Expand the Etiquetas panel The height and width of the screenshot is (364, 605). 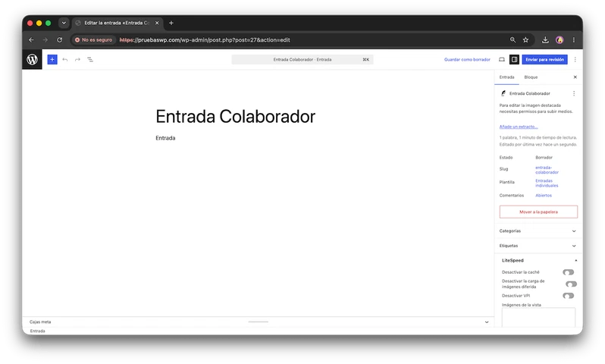pos(538,246)
